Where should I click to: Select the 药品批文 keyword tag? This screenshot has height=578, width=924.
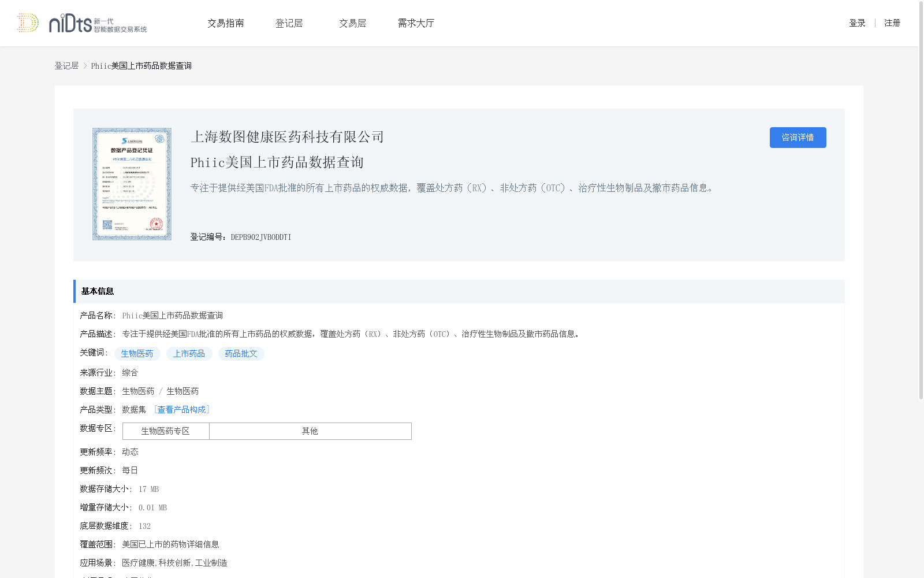pos(241,354)
